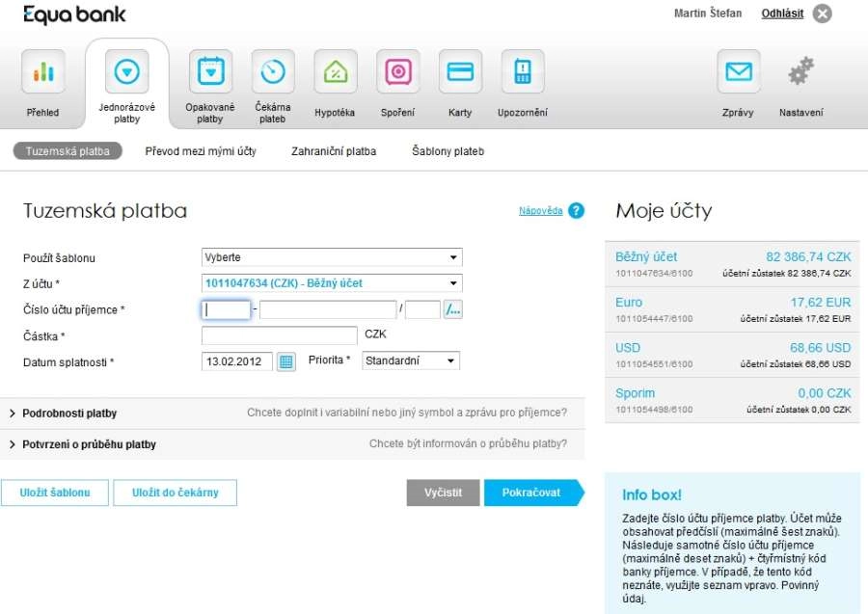868x614 pixels.
Task: Open the Přehled overview icon
Action: [x=42, y=71]
